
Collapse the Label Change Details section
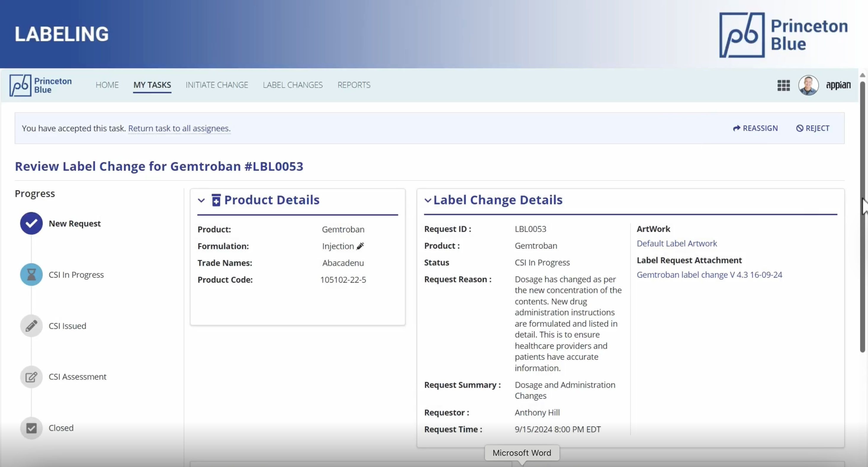click(x=427, y=200)
